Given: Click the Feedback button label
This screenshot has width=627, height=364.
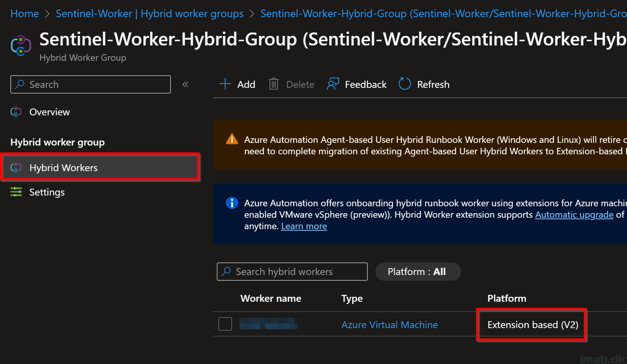Looking at the screenshot, I should click(x=365, y=84).
